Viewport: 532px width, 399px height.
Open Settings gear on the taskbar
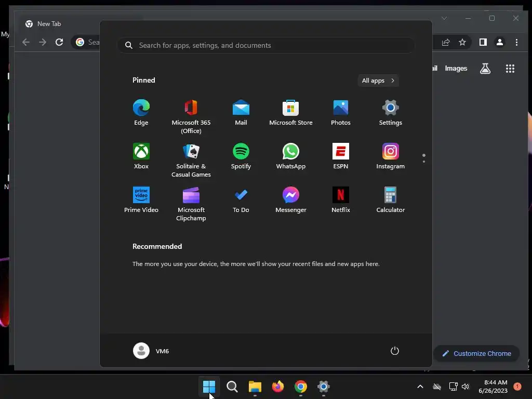[x=324, y=387]
